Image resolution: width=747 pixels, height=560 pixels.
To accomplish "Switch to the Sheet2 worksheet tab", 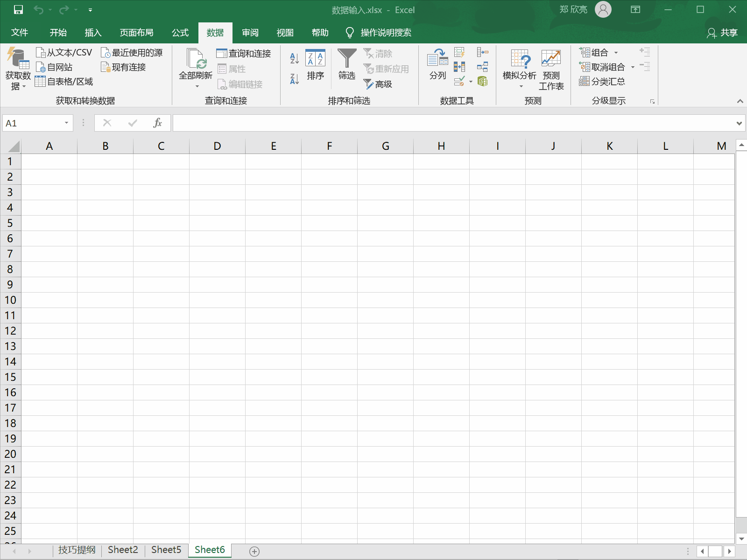I will [x=123, y=550].
